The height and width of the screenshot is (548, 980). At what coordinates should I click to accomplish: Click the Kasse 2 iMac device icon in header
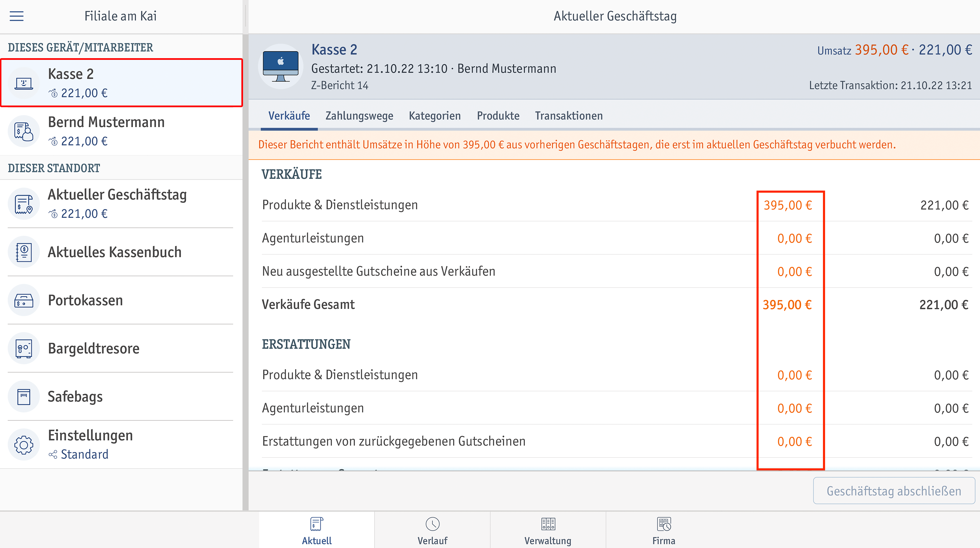[281, 67]
